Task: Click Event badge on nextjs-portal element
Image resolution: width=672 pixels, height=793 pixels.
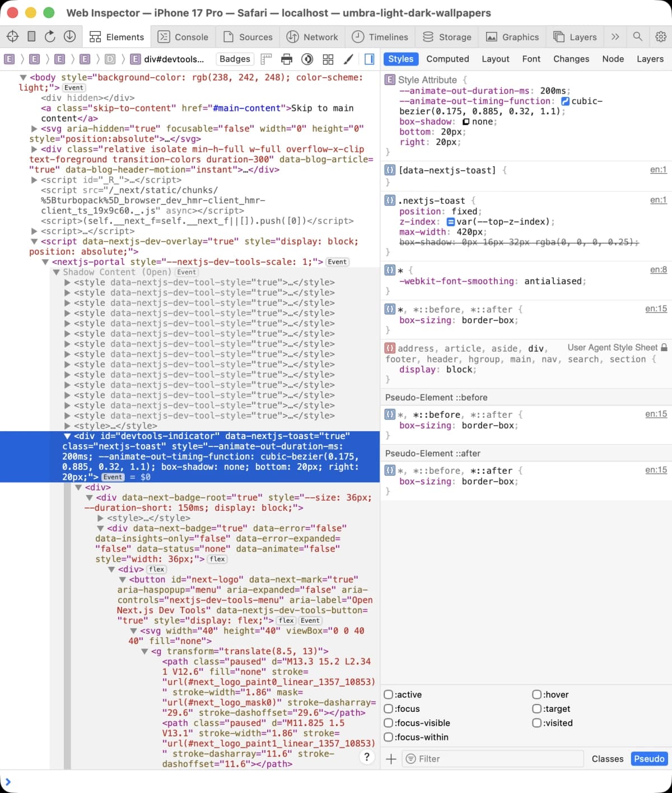Action: pyautogui.click(x=337, y=262)
